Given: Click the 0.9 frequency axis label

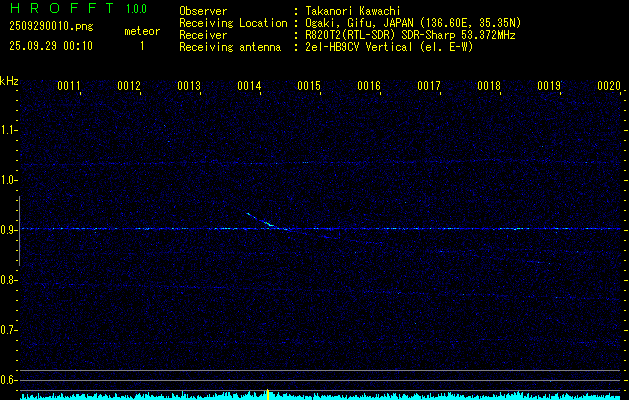Looking at the screenshot, I should 9,230.
